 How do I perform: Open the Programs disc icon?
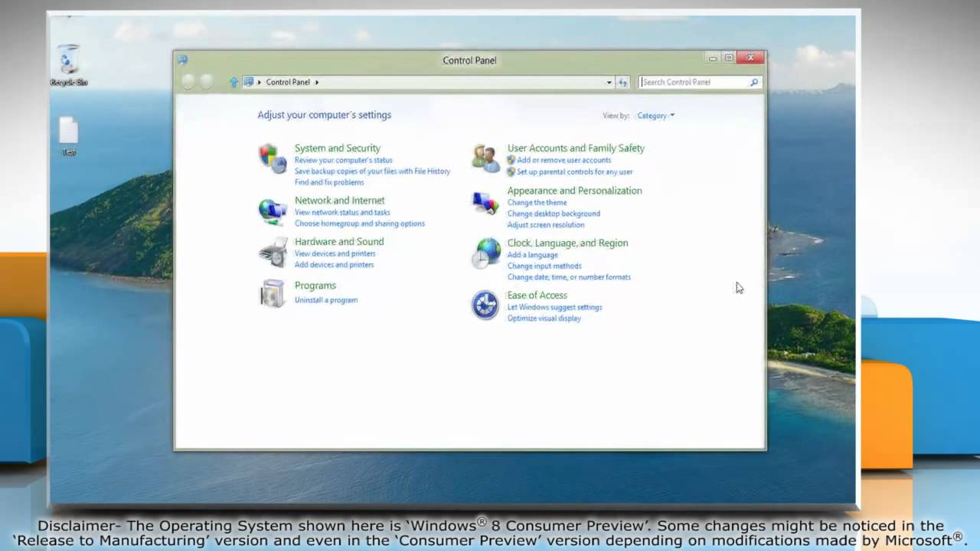[272, 293]
